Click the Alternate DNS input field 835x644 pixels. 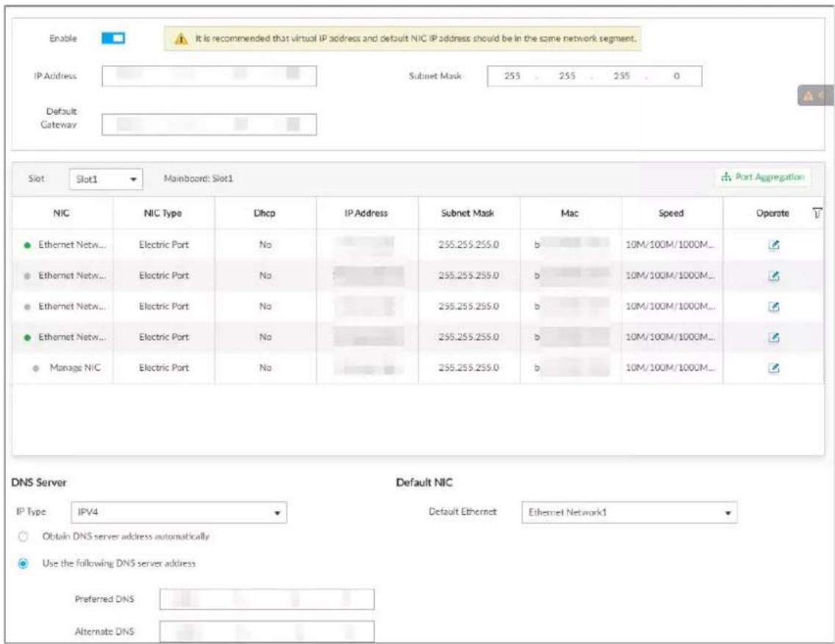pos(267,632)
